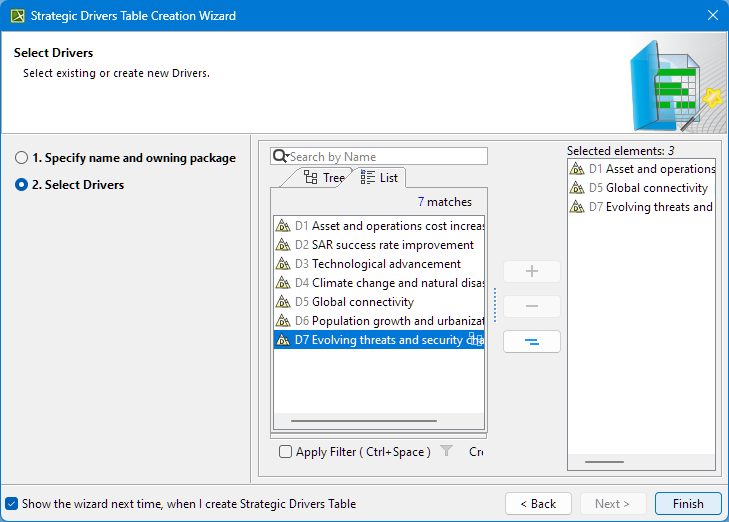The width and height of the screenshot is (729, 522).
Task: Enable the Apply Filter checkbox
Action: 286,452
